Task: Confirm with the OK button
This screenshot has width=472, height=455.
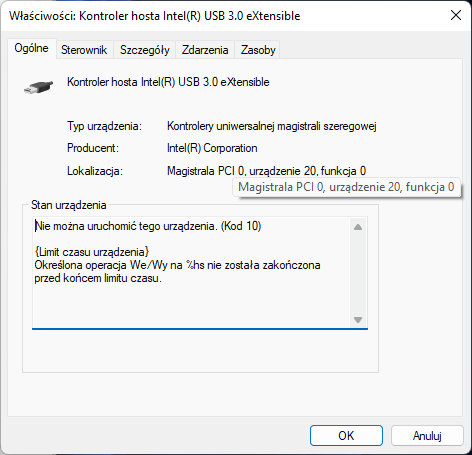Action: [346, 435]
